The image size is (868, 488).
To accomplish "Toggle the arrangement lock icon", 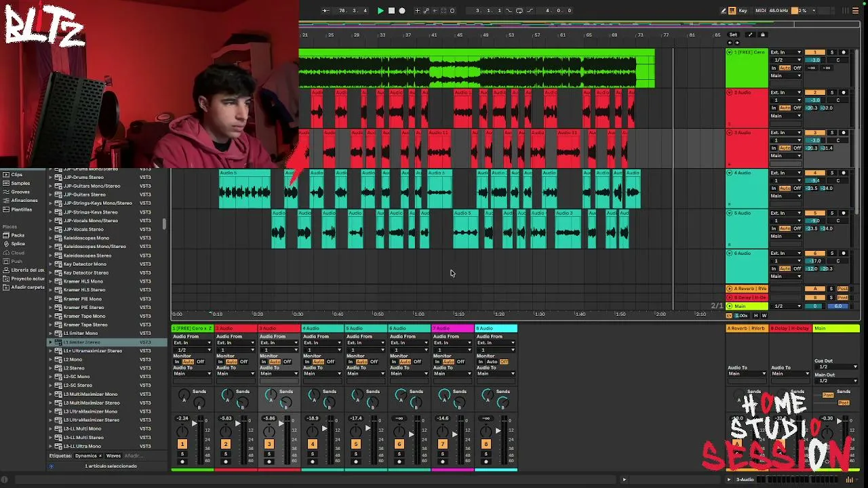I will tap(762, 35).
